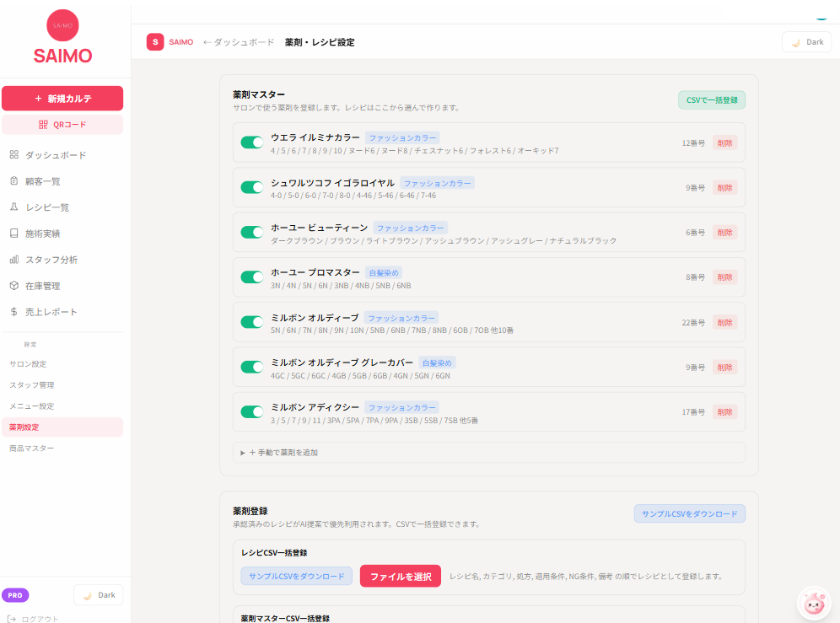The height and width of the screenshot is (623, 840).
Task: Delete ウエラ イルミナカラー with 削除
Action: point(724,143)
